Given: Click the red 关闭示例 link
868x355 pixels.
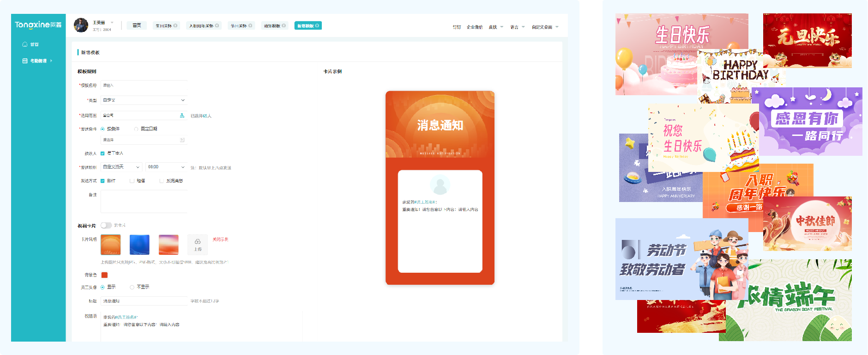Looking at the screenshot, I should click(x=220, y=239).
